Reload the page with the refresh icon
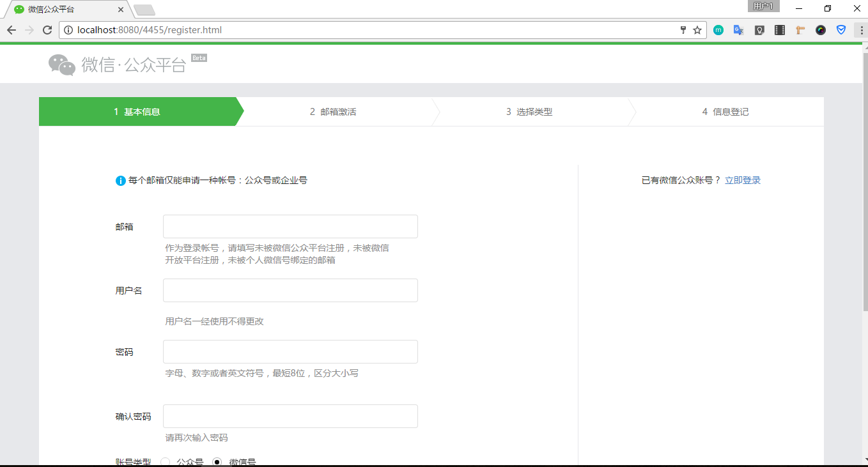868x467 pixels. [x=47, y=30]
